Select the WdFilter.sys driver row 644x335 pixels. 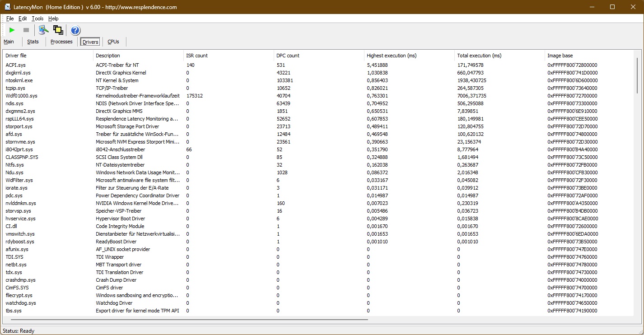coord(318,180)
